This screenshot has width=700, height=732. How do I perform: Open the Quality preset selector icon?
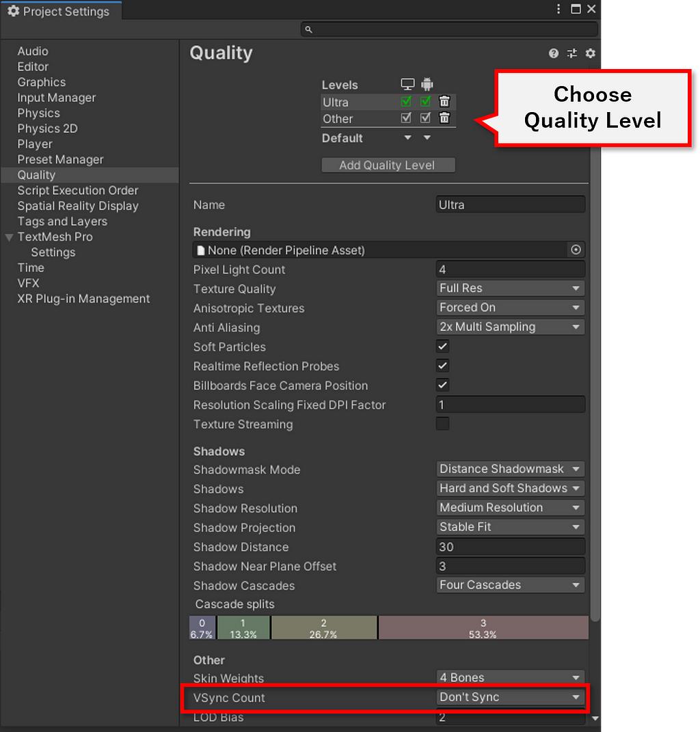click(572, 53)
